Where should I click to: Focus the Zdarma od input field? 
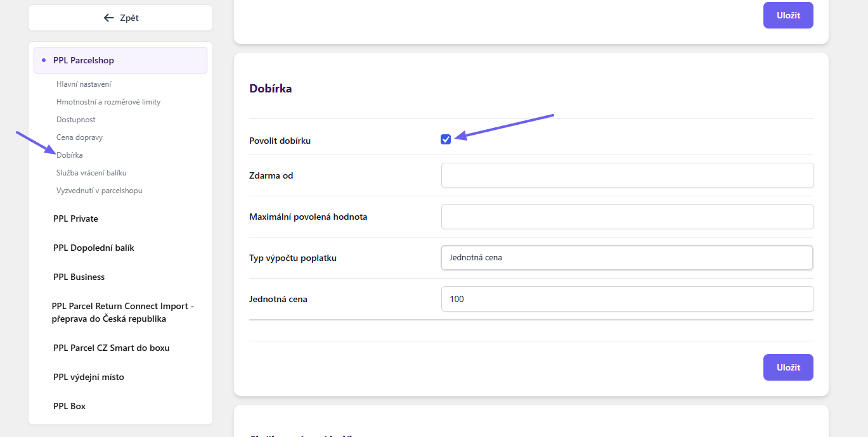point(627,175)
